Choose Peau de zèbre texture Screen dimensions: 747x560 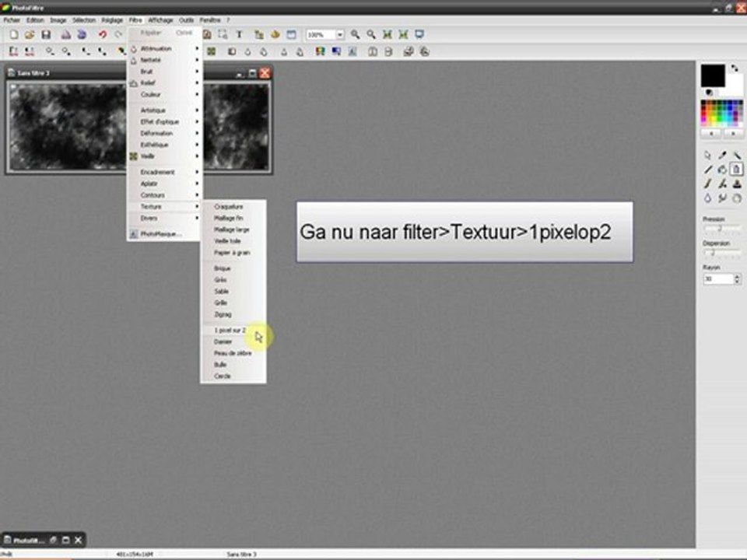[x=233, y=353]
